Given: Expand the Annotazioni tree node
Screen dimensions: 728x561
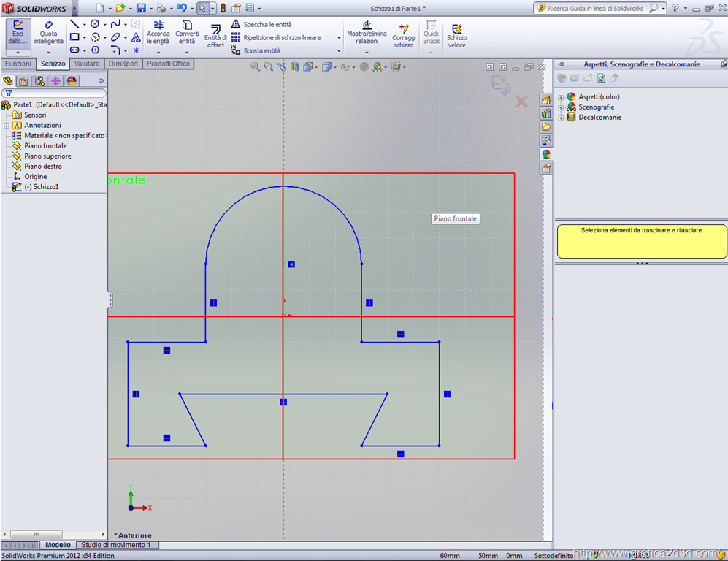Looking at the screenshot, I should click(7, 126).
